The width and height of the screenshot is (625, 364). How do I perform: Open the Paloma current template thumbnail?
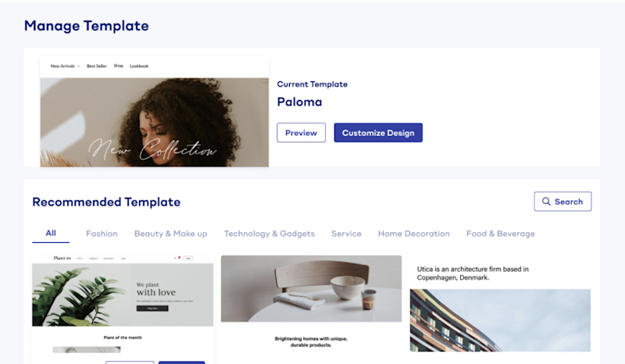point(154,112)
